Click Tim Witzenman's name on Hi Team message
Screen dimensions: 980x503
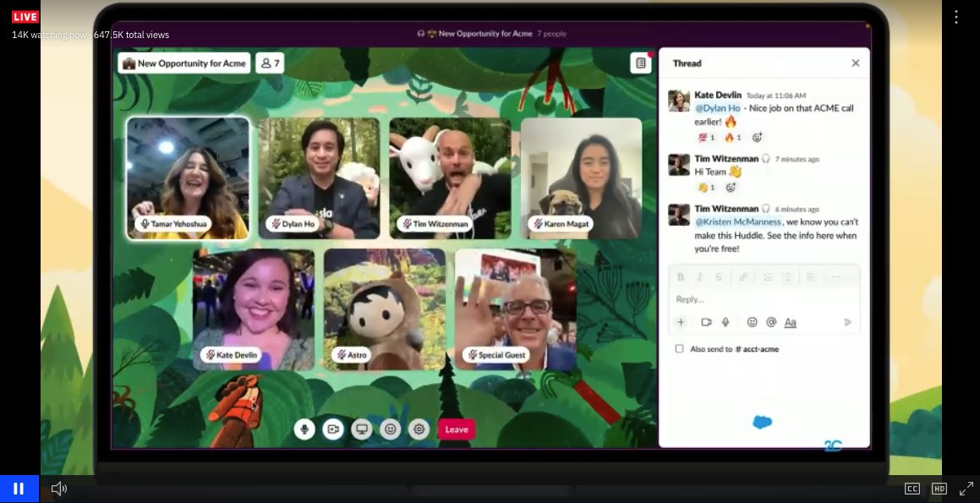(726, 159)
